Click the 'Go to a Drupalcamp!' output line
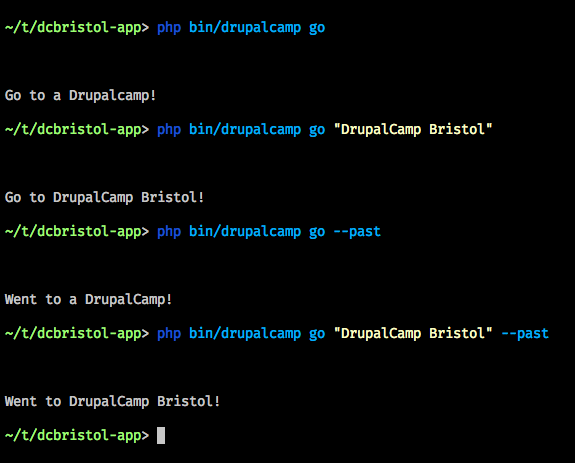This screenshot has width=575, height=463. click(x=81, y=96)
